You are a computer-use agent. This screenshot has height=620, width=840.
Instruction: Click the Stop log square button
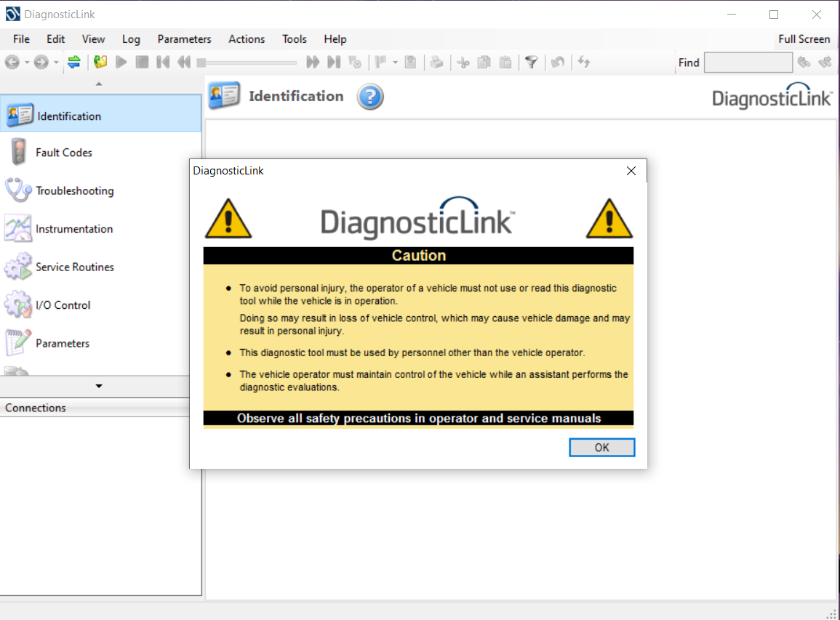point(142,62)
